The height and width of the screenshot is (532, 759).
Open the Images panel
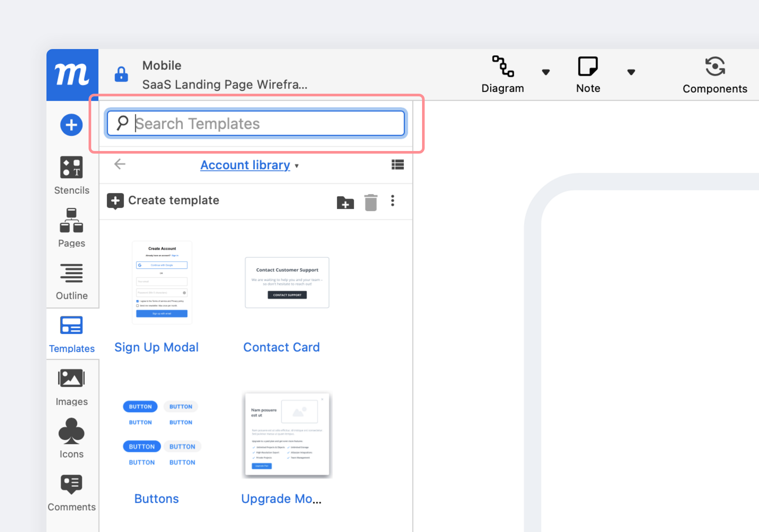click(x=72, y=387)
